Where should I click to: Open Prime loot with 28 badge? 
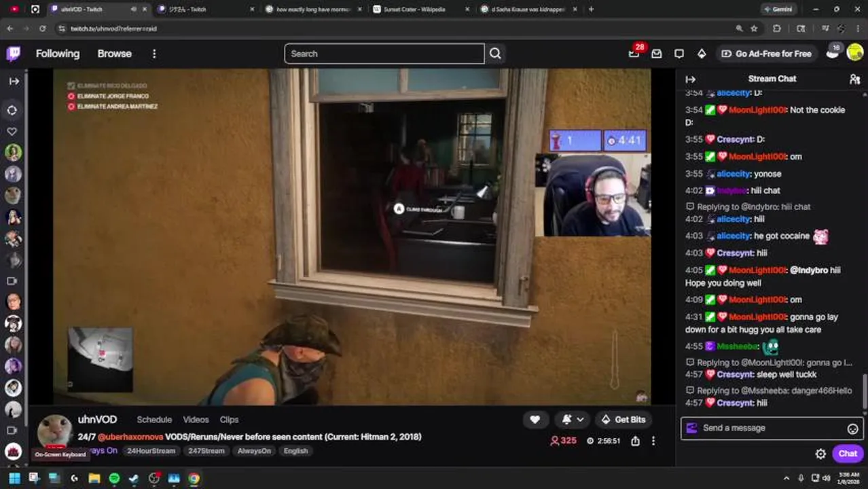[x=634, y=53]
